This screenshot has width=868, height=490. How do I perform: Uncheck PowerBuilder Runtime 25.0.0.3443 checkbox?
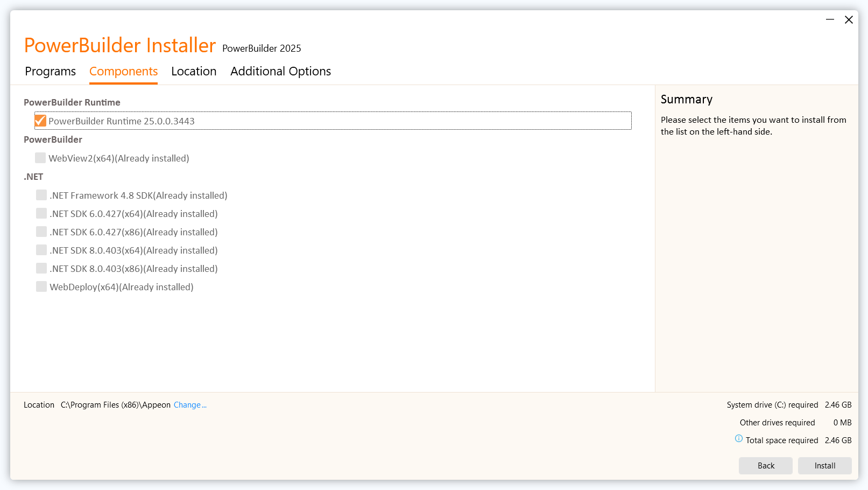coord(40,121)
